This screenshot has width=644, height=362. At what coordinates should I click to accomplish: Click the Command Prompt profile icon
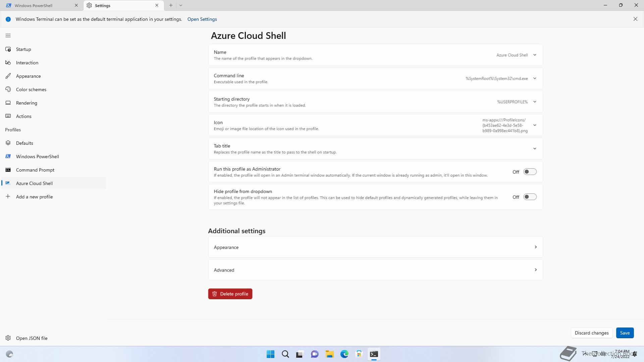tap(8, 170)
